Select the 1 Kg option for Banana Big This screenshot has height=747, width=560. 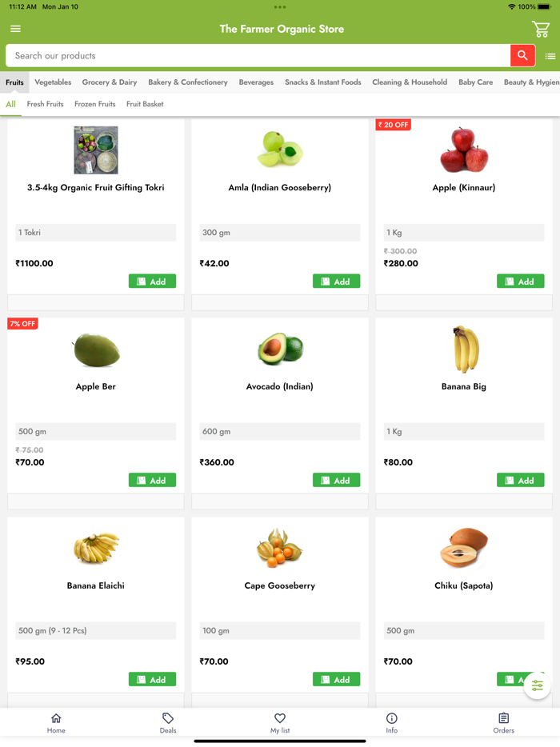point(464,431)
